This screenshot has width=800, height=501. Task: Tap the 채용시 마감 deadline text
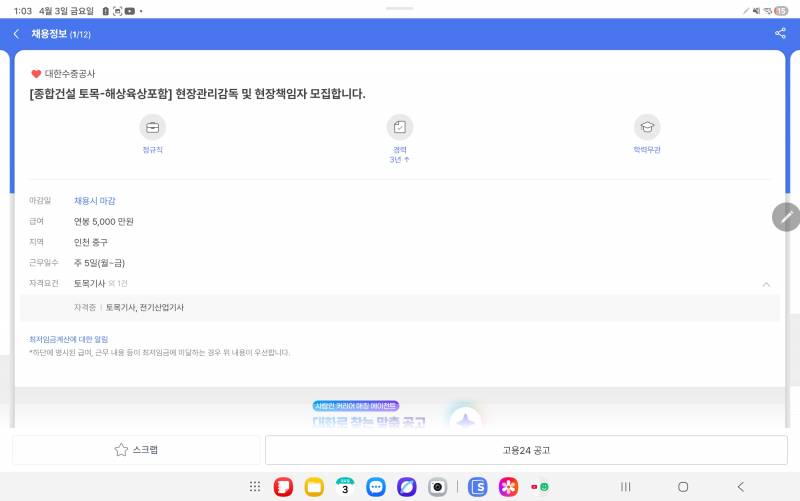[95, 201]
